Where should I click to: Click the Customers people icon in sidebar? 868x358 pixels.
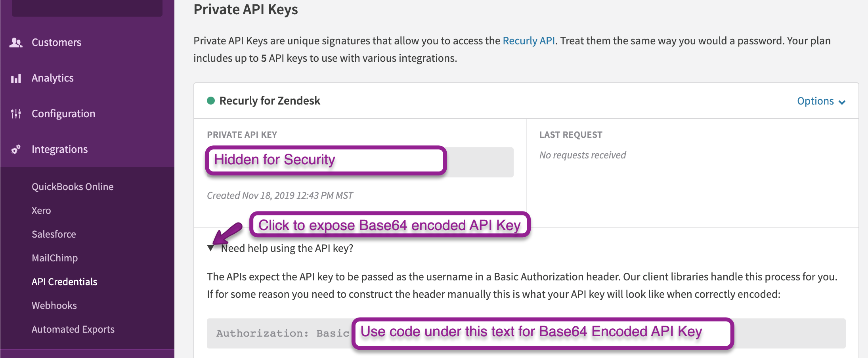pyautogui.click(x=16, y=42)
